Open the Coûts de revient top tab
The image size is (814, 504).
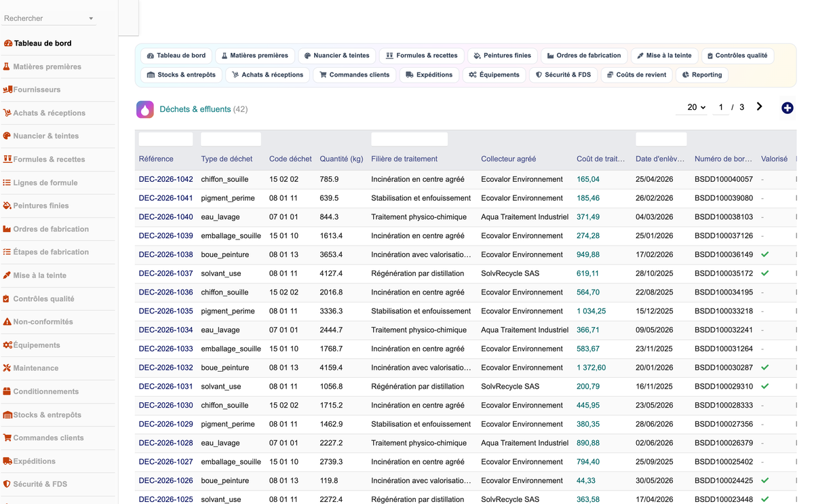637,75
